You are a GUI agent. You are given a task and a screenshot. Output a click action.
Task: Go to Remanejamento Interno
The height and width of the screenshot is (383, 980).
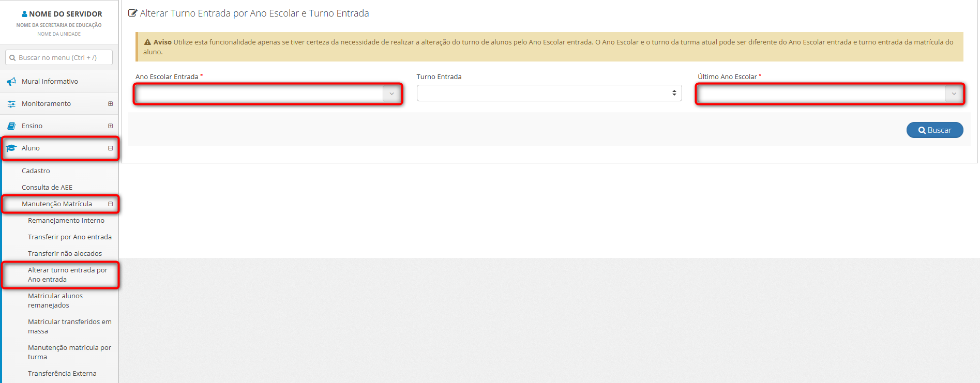pos(66,221)
